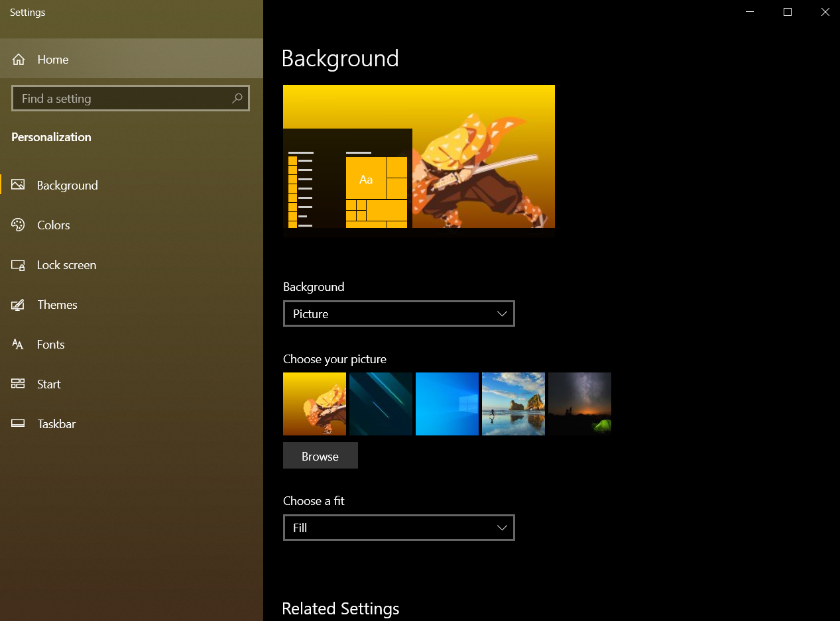The width and height of the screenshot is (840, 621).
Task: Open the Choose a fit dropdown showing Fill
Action: [x=399, y=528]
